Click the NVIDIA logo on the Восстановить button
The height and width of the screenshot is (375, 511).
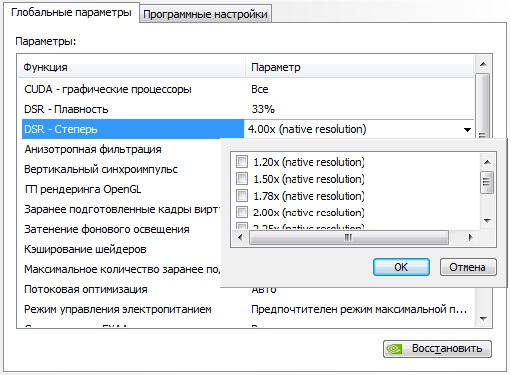394,349
